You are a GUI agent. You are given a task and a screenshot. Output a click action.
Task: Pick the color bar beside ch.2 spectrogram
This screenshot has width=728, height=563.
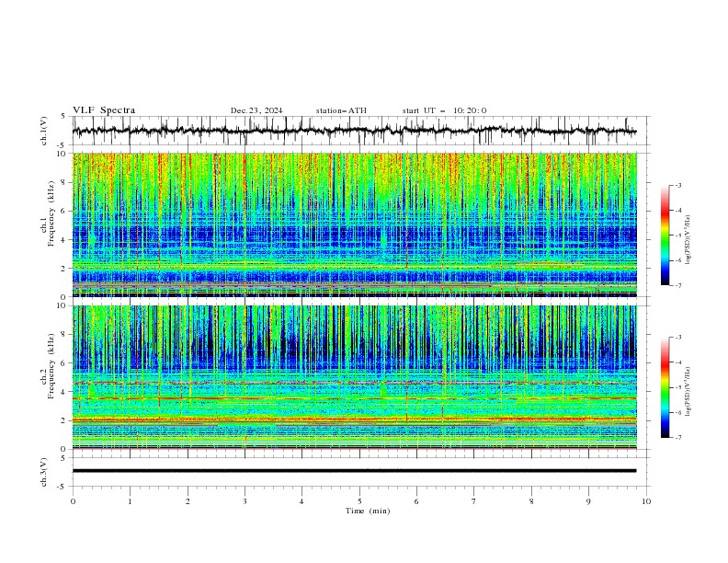point(665,387)
